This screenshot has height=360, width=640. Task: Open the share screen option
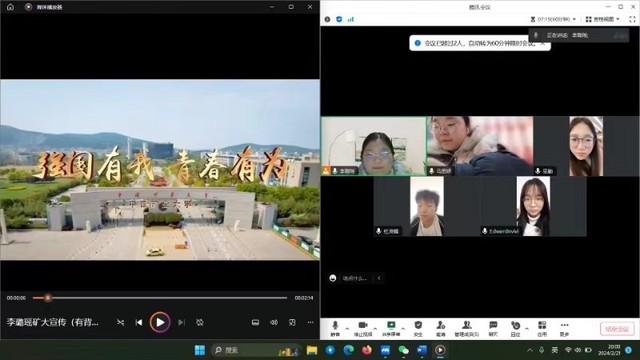pyautogui.click(x=391, y=329)
